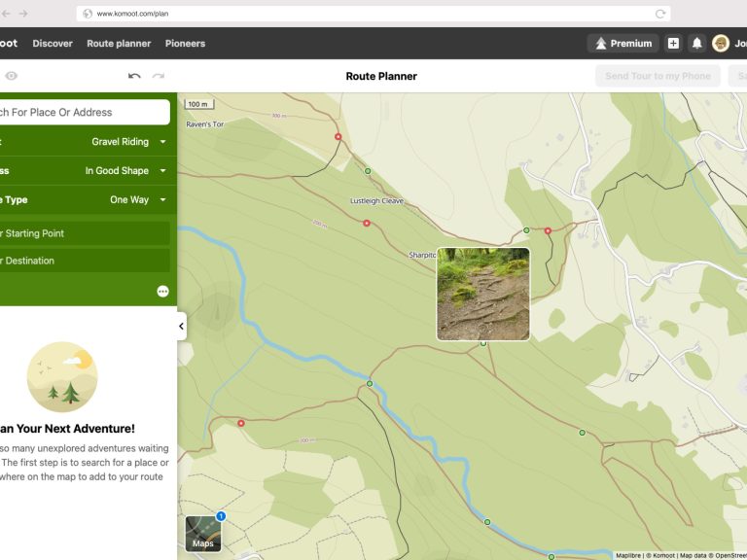Click the Maplibre attribution link
Image resolution: width=747 pixels, height=560 pixels.
coord(628,555)
